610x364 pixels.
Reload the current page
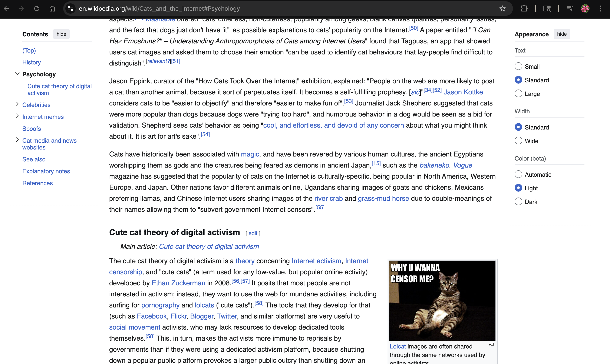tap(37, 9)
